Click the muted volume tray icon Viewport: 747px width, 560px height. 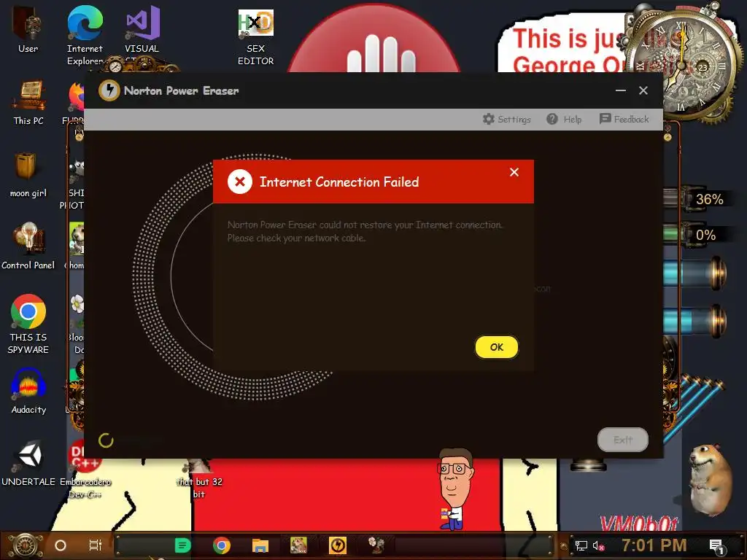(598, 545)
